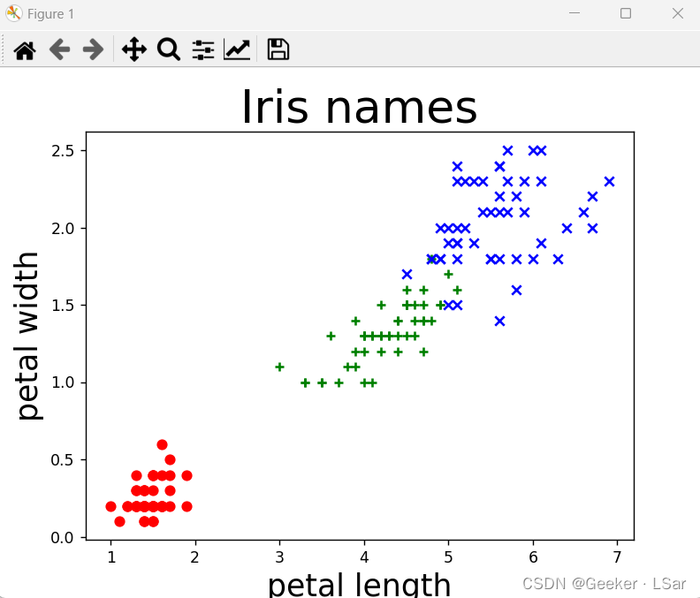Viewport: 700px width, 598px height.
Task: Click the y-axis tick label 1.5
Action: (63, 306)
